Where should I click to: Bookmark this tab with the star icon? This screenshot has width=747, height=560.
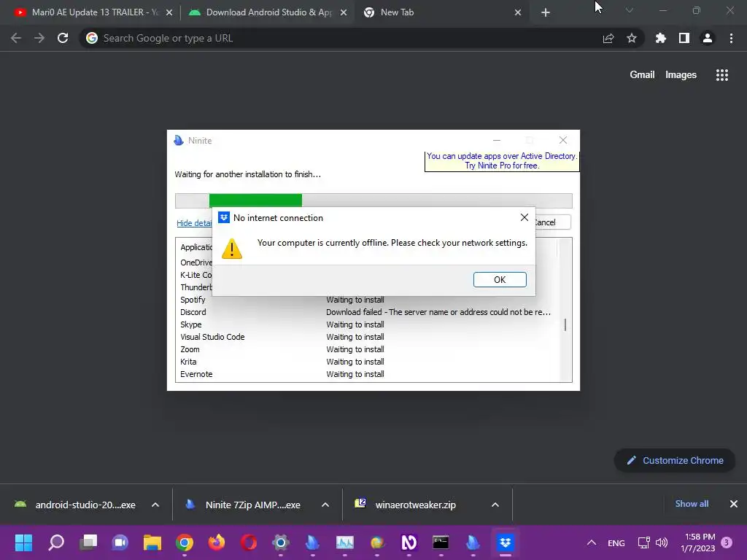point(632,38)
